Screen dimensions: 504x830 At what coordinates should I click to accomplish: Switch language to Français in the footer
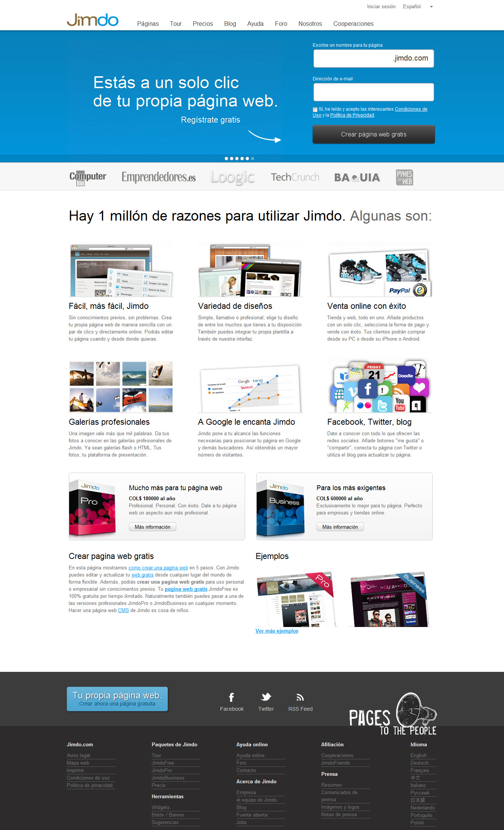point(420,770)
